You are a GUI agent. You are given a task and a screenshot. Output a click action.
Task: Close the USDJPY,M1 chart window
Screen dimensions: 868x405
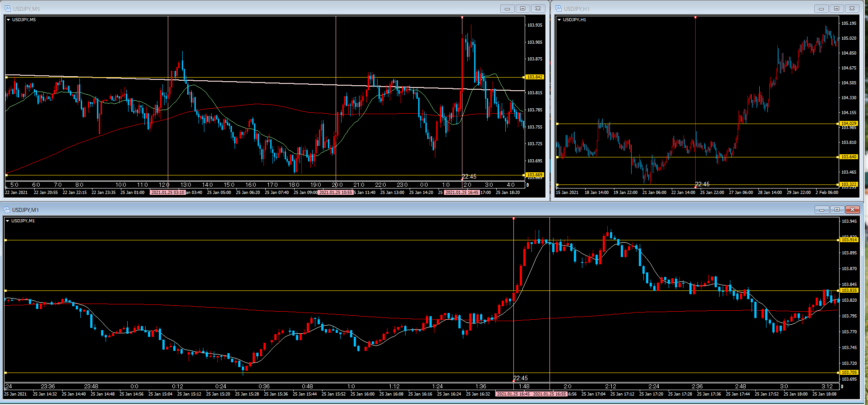pyautogui.click(x=852, y=210)
